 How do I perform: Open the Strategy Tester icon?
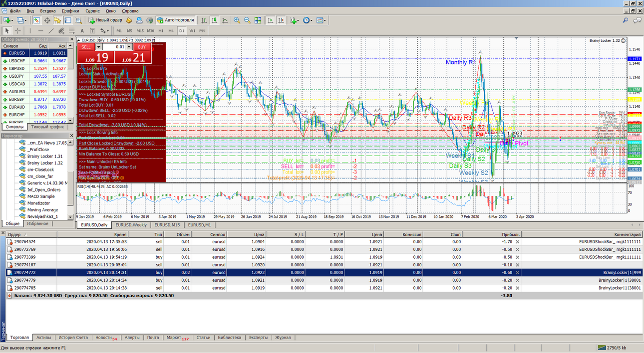point(78,20)
